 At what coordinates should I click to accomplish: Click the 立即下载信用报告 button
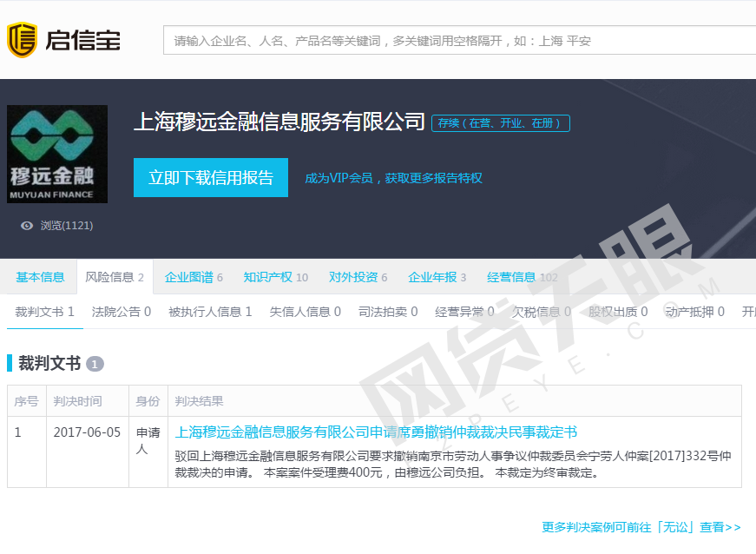(211, 177)
